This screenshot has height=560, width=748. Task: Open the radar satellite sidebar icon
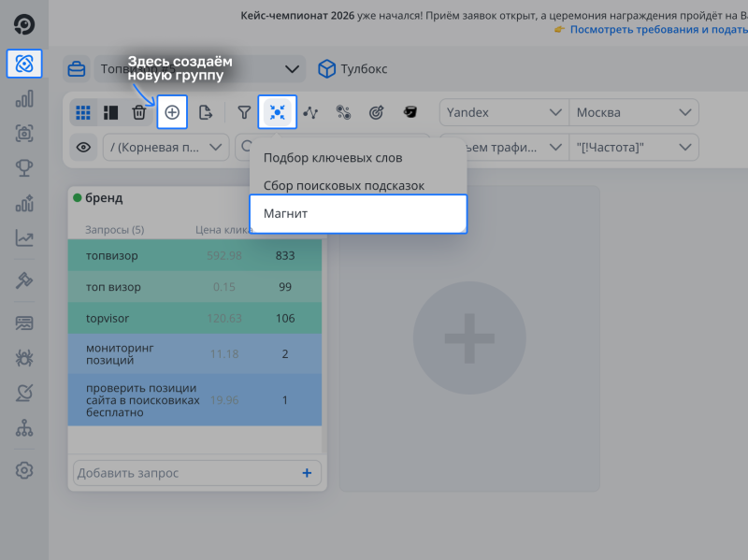(24, 393)
